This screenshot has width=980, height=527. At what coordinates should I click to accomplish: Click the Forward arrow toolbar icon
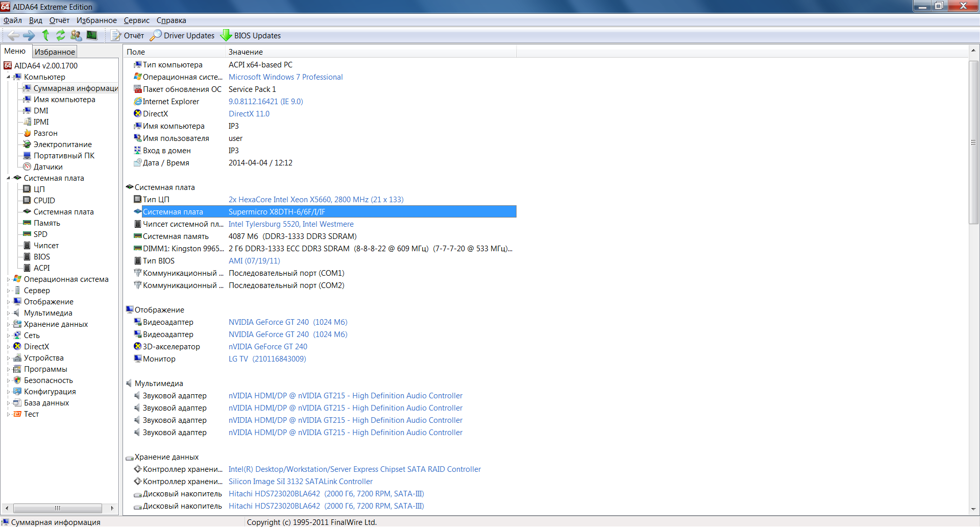tap(29, 35)
